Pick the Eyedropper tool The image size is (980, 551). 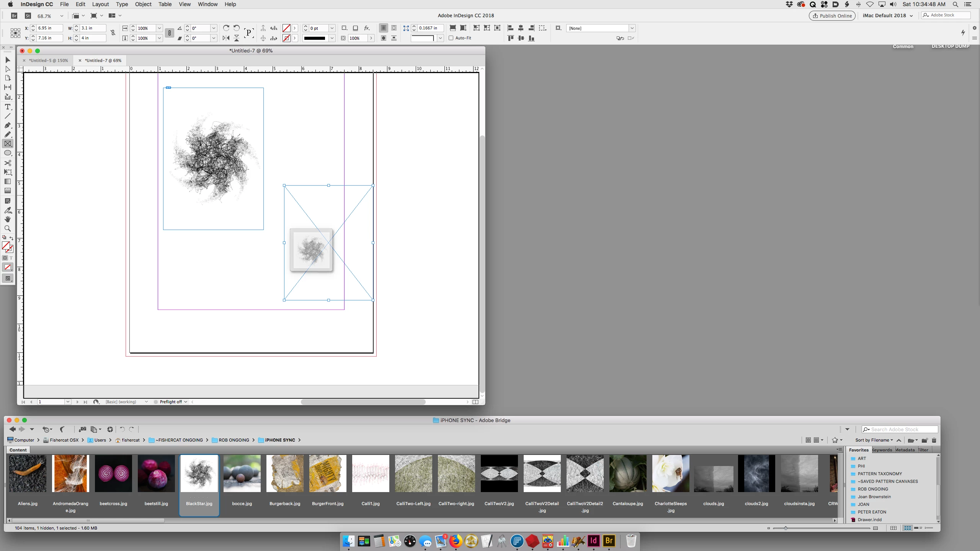8,210
